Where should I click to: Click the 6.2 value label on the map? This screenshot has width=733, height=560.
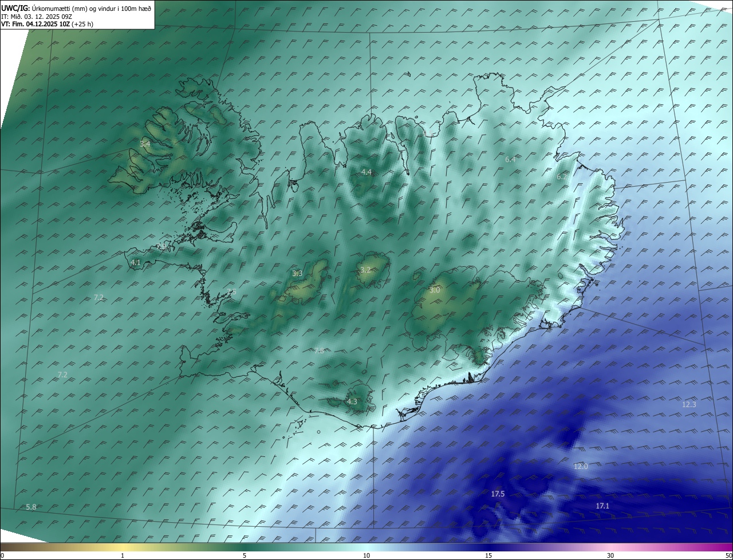point(562,177)
